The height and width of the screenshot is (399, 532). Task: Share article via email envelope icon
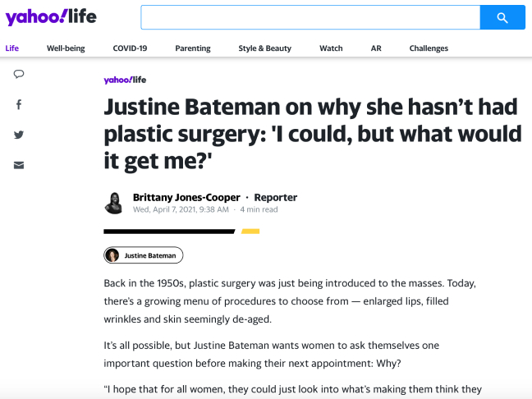click(19, 165)
